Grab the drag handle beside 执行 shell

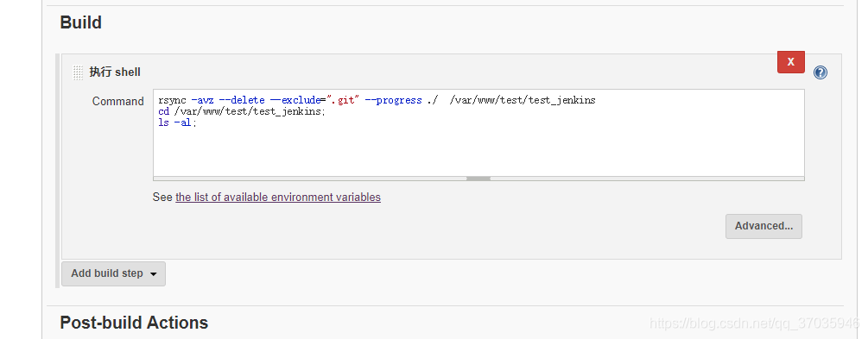(x=78, y=72)
